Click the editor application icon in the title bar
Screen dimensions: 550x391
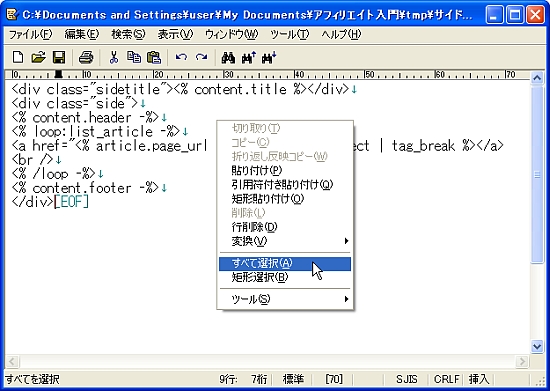point(12,15)
